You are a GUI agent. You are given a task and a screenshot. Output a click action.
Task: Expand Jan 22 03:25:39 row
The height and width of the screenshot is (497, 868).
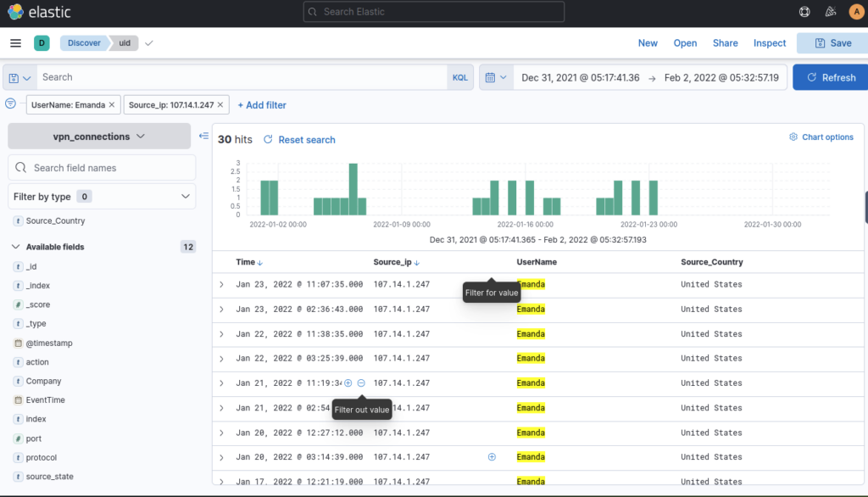pyautogui.click(x=221, y=359)
